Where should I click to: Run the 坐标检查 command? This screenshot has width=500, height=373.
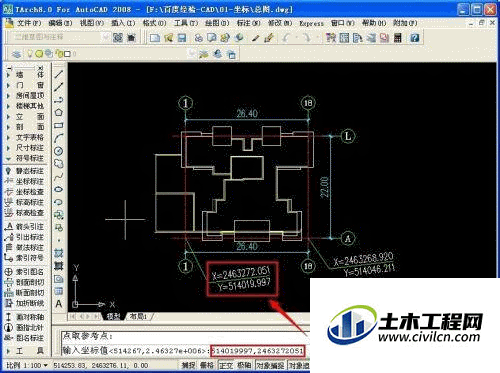point(25,192)
